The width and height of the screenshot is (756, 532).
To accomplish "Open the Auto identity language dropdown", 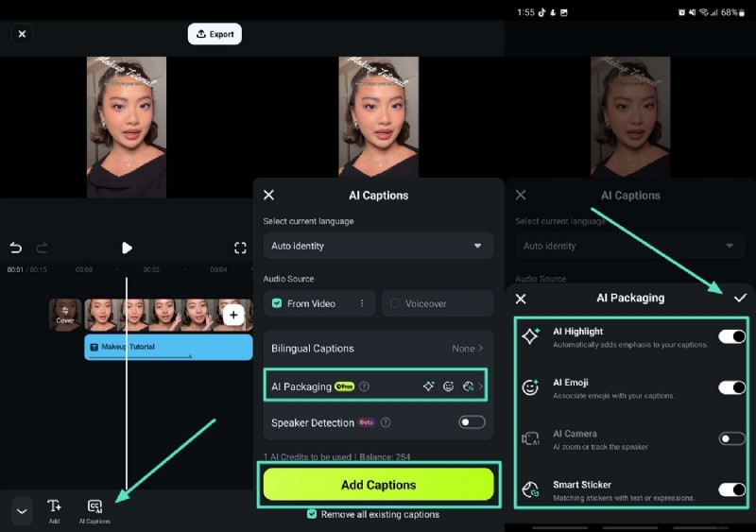I will [378, 246].
